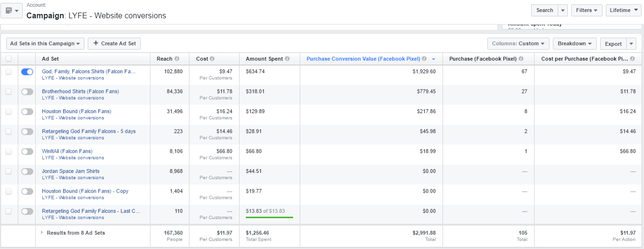
Task: Open the Breakdown dropdown
Action: click(x=575, y=43)
